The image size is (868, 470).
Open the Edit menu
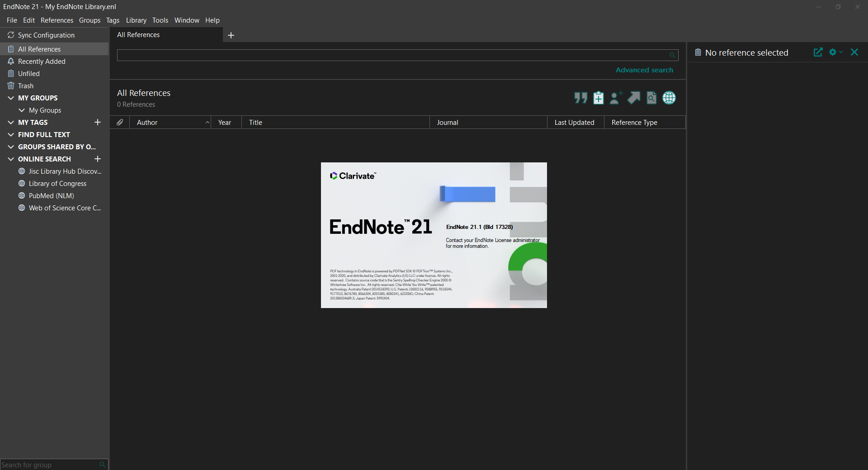[x=29, y=20]
